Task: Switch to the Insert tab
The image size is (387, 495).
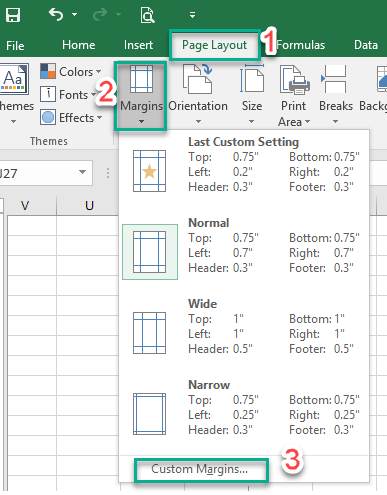Action: (138, 45)
